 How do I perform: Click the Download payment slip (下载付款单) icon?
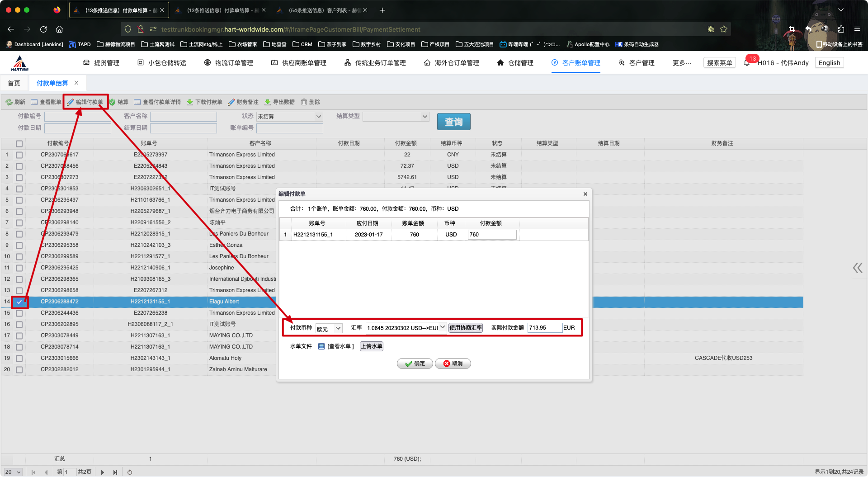(190, 102)
